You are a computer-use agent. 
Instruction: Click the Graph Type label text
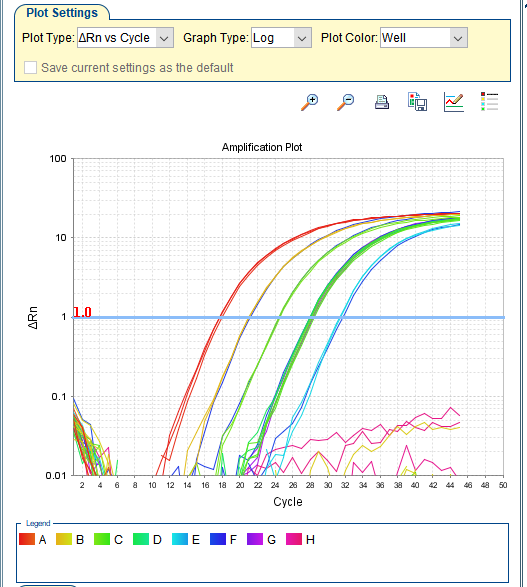(216, 38)
